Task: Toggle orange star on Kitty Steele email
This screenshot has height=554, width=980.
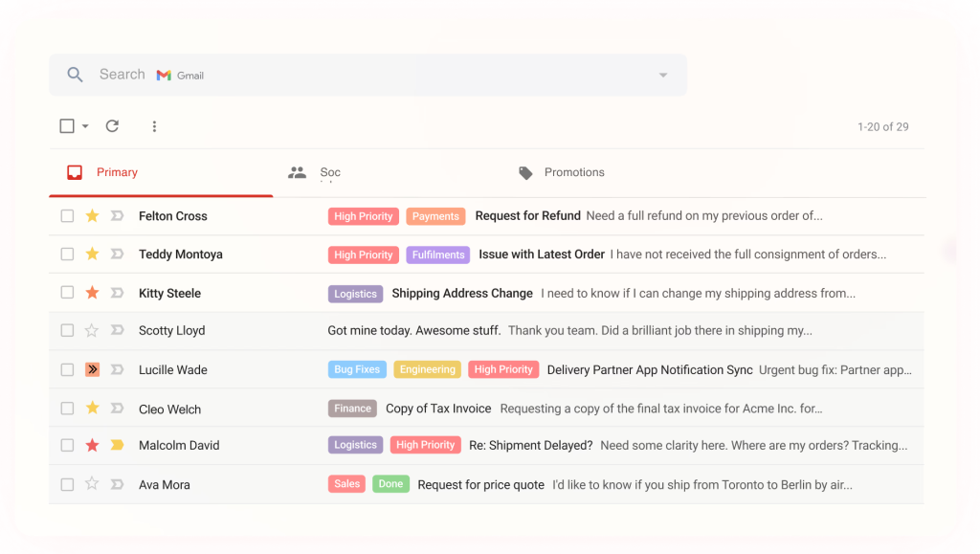Action: pyautogui.click(x=92, y=292)
